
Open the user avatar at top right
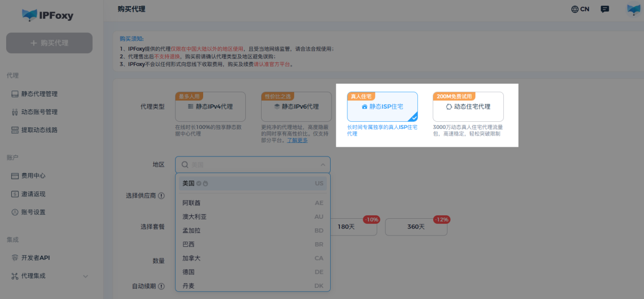pos(633,9)
